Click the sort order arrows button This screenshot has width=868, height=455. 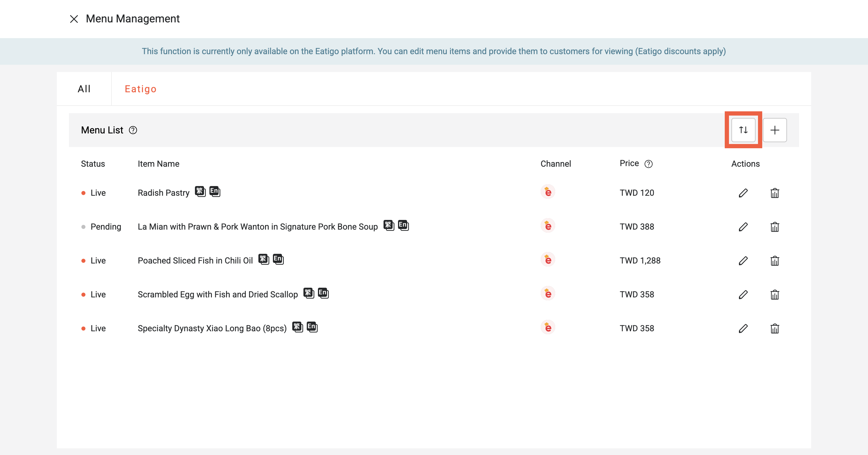[743, 130]
